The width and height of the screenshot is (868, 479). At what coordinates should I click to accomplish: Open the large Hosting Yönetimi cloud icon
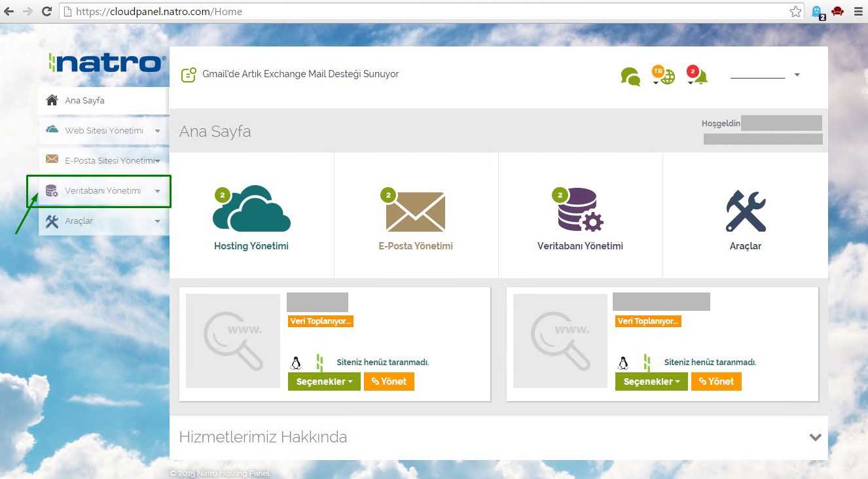(x=251, y=208)
